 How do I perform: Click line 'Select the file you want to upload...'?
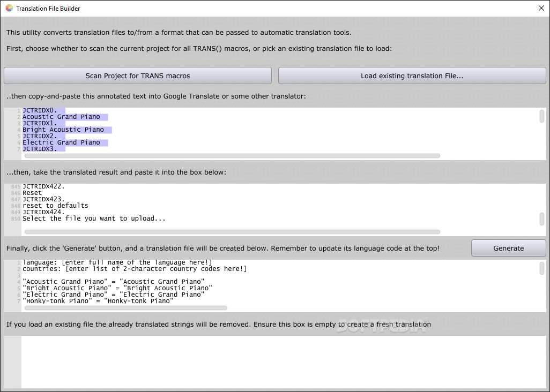tap(94, 218)
